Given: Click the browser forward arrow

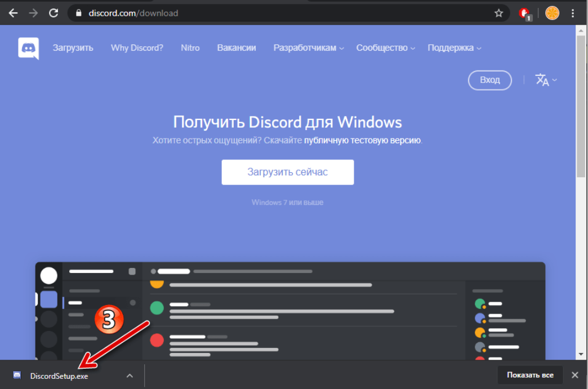Looking at the screenshot, I should [x=33, y=13].
